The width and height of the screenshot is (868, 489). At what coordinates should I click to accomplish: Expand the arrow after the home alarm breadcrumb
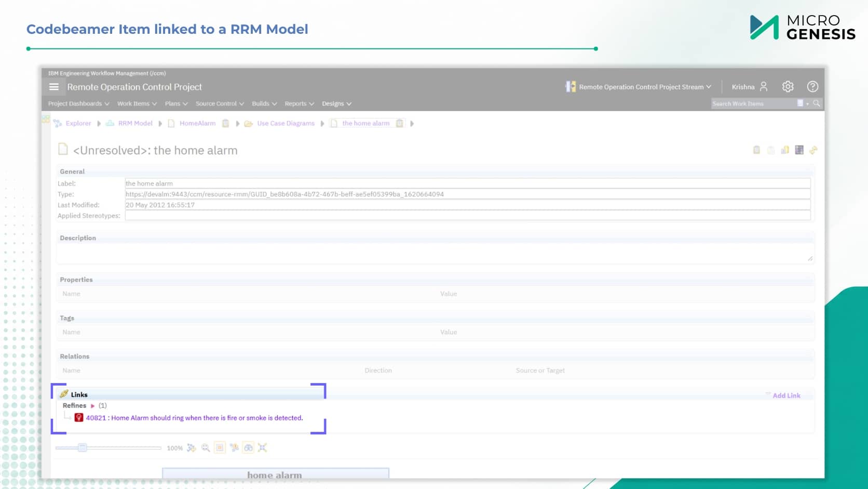412,124
